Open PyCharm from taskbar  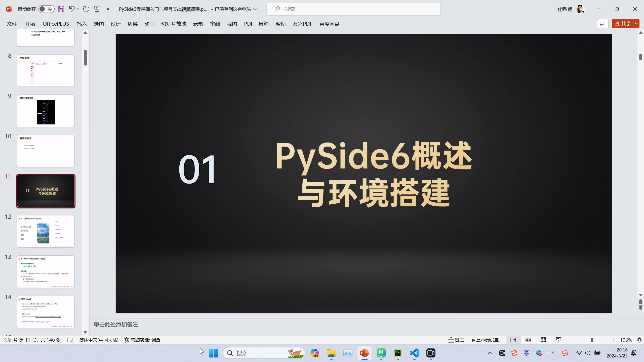tap(398, 353)
